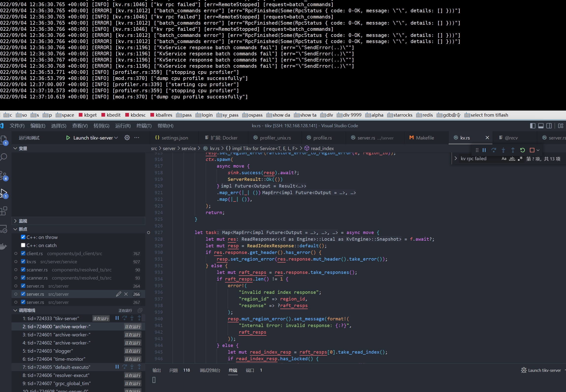Click kbget quick command button

[x=88, y=115]
